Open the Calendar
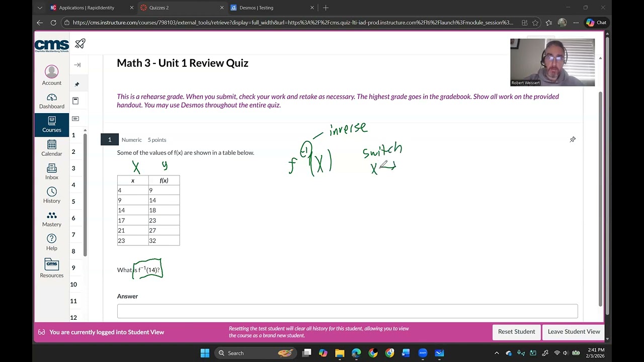Viewport: 644px width, 362px height. click(x=51, y=148)
